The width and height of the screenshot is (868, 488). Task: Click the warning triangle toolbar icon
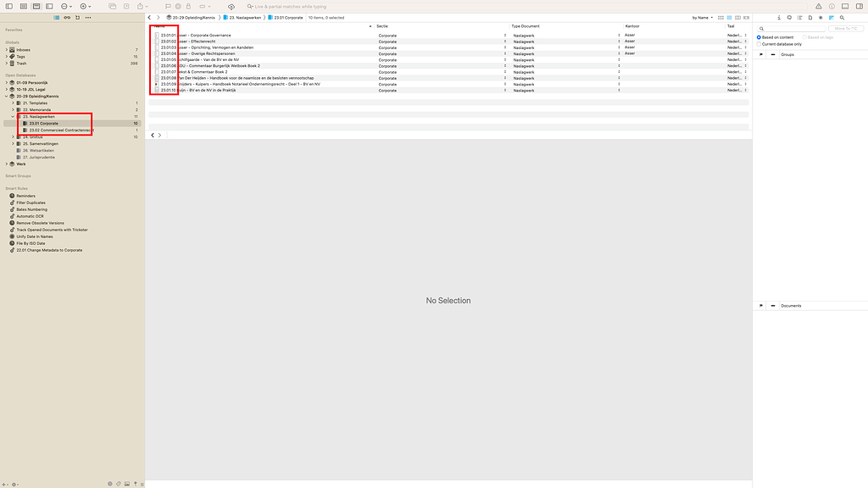coord(819,6)
